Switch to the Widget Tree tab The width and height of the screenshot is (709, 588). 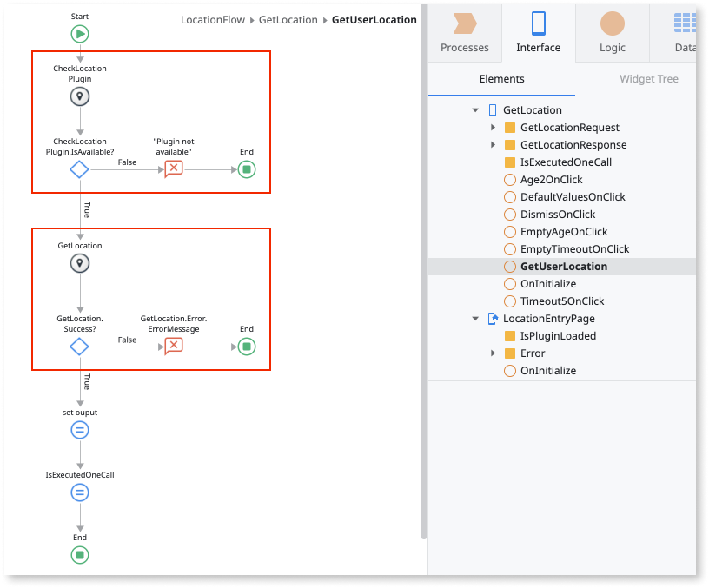648,78
